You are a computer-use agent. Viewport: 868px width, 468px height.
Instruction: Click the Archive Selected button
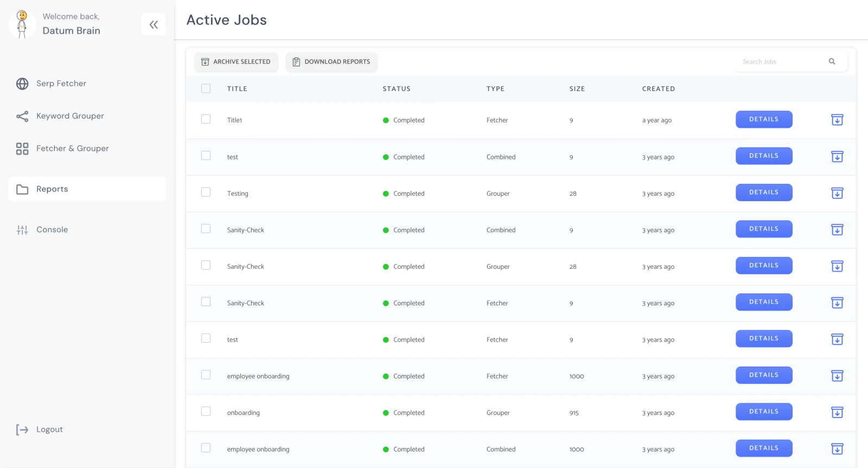point(236,62)
